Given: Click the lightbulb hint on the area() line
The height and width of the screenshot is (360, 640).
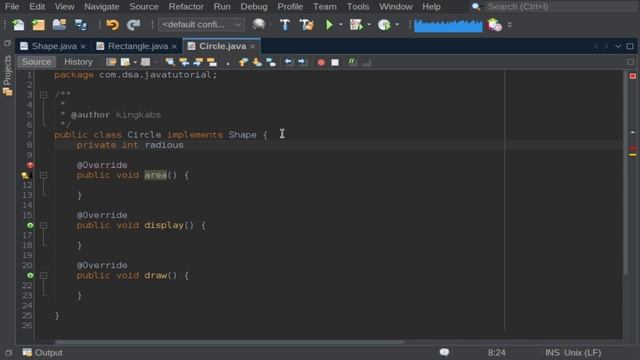Looking at the screenshot, I should coord(26,175).
